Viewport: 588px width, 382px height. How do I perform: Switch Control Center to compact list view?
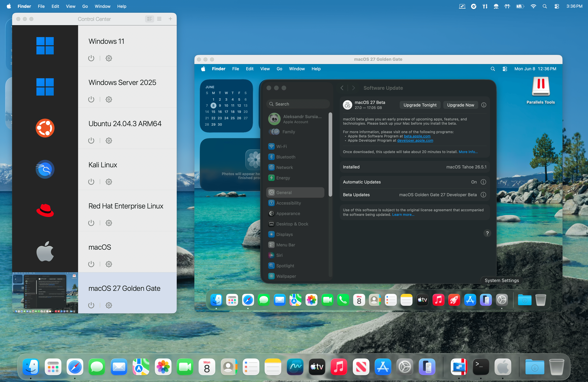(x=159, y=19)
